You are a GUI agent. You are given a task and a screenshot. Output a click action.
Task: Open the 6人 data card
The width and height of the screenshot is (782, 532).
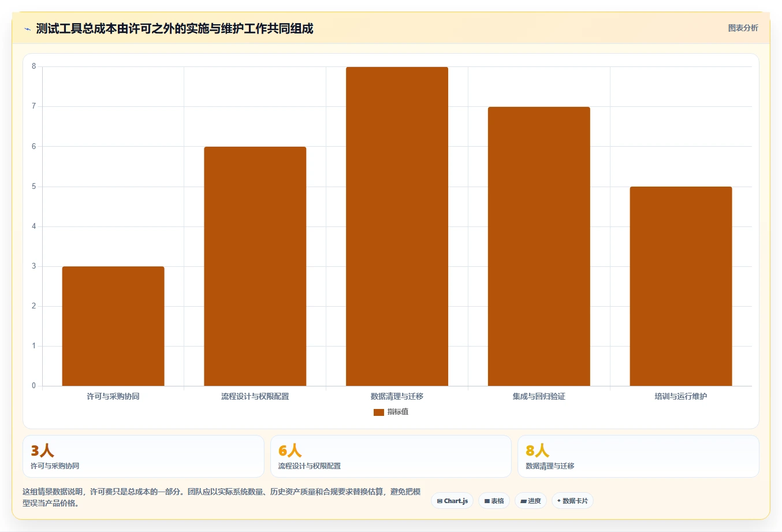point(391,456)
